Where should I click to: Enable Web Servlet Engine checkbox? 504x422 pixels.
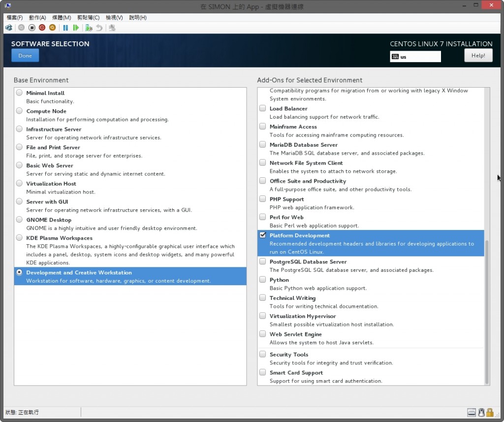pos(263,334)
